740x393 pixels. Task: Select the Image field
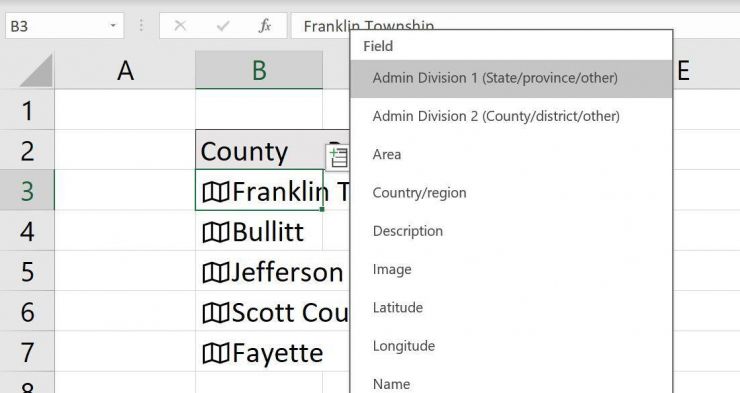pos(511,269)
